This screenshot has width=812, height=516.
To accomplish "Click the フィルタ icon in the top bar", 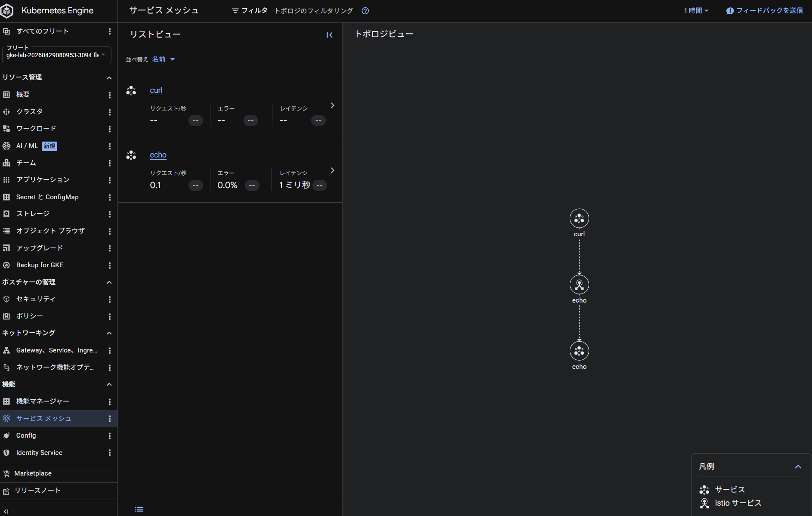I will [235, 11].
